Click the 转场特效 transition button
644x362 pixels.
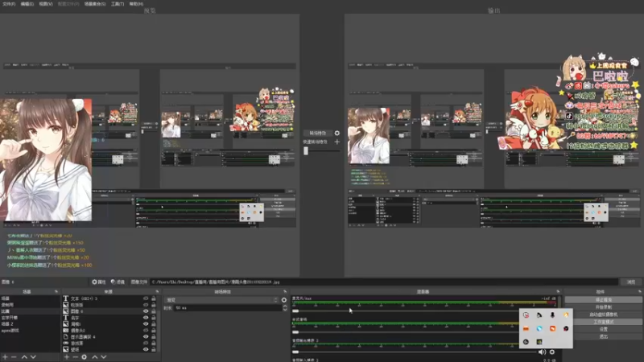click(317, 133)
